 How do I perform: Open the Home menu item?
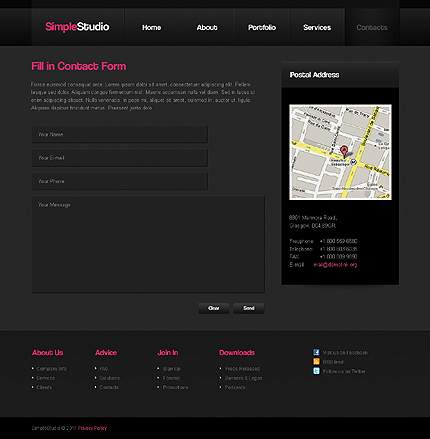point(152,27)
